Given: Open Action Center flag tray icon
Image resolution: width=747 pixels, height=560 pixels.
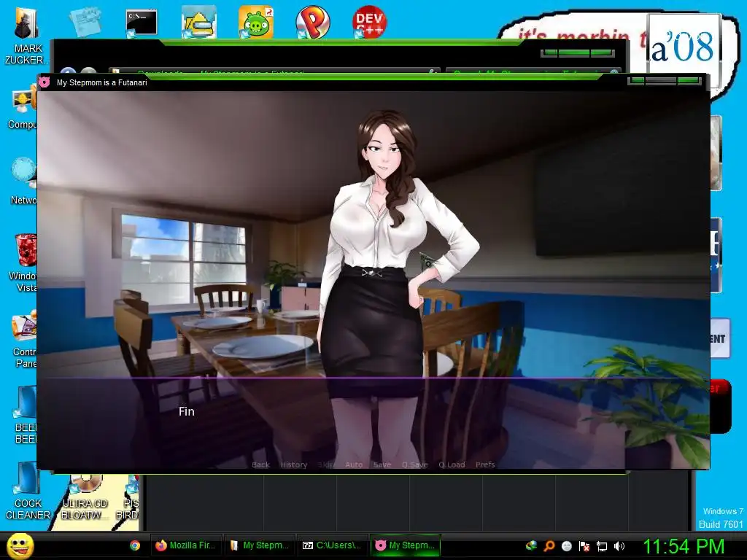Looking at the screenshot, I should [584, 546].
